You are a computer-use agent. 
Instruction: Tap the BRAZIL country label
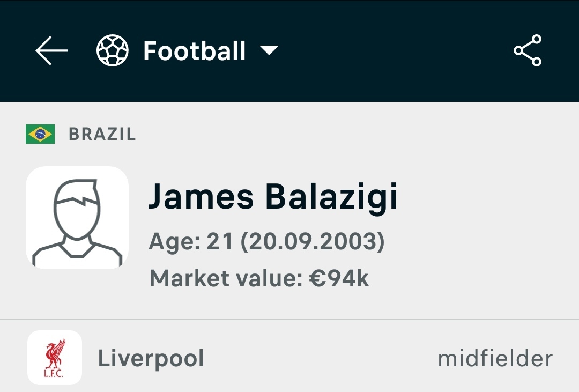(102, 134)
